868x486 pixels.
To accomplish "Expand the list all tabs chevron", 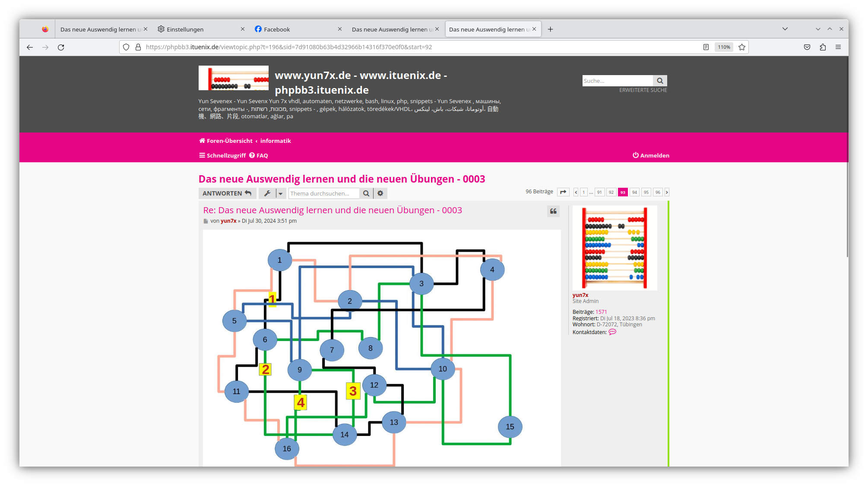I will (x=785, y=29).
